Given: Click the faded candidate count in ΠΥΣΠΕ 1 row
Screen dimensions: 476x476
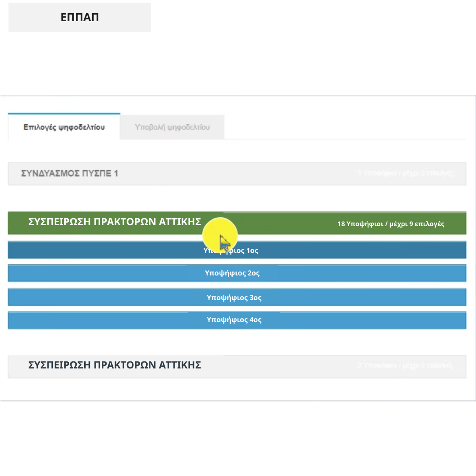Looking at the screenshot, I should point(405,173).
